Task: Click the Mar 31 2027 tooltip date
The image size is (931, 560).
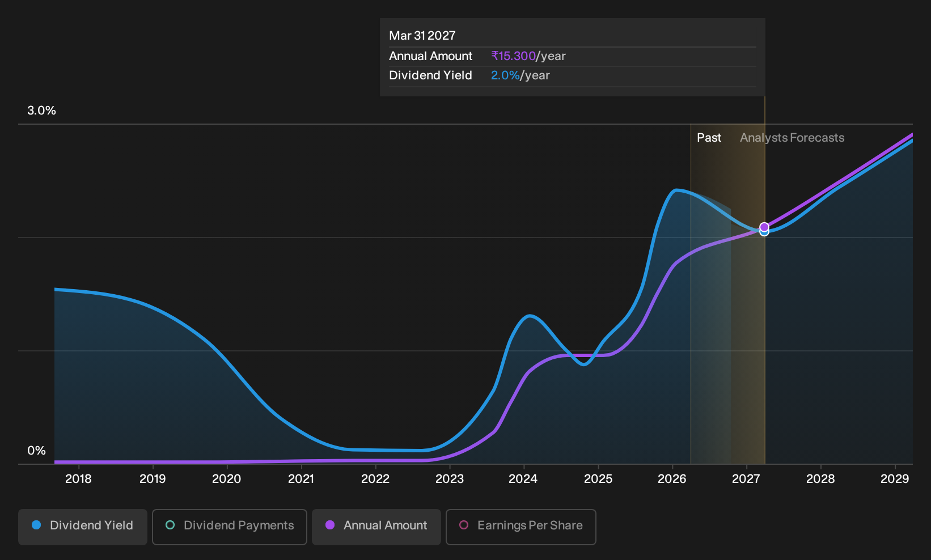Action: tap(422, 36)
